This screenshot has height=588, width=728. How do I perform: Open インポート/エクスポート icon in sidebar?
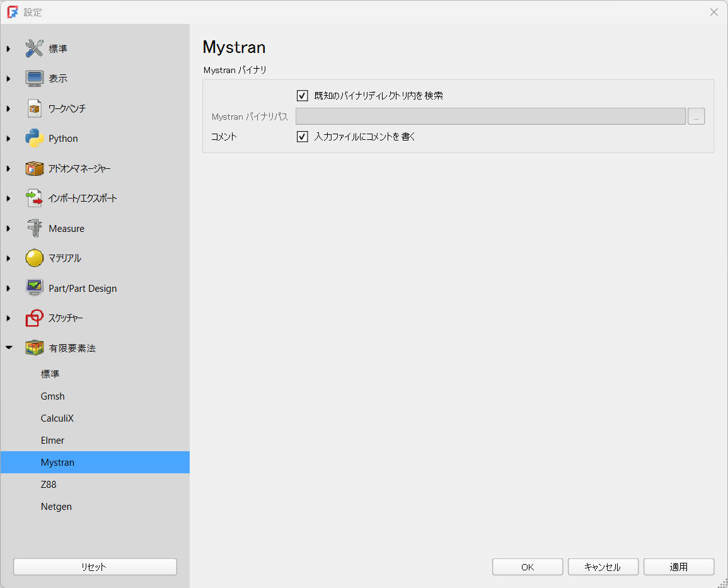pyautogui.click(x=34, y=199)
